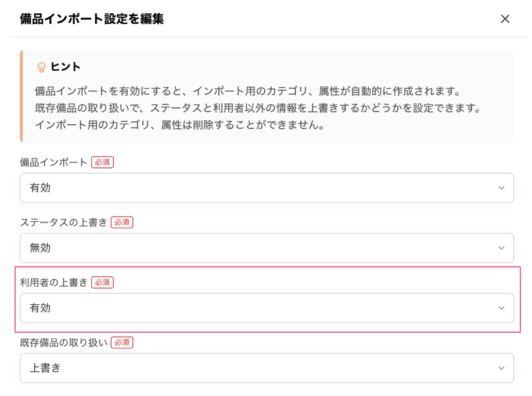Click the chevron arrow in 既存備品の取り扱い field
The image size is (532, 396).
[501, 368]
